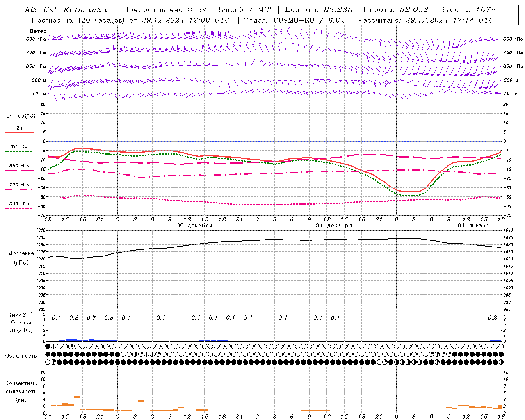Click the '0.7' precipitation amount value

[x=91, y=318]
